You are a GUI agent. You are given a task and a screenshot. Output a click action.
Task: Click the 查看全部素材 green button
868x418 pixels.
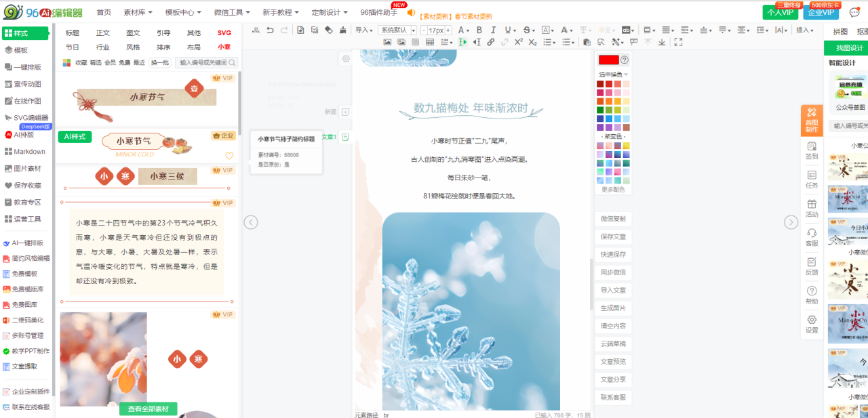[x=149, y=409]
